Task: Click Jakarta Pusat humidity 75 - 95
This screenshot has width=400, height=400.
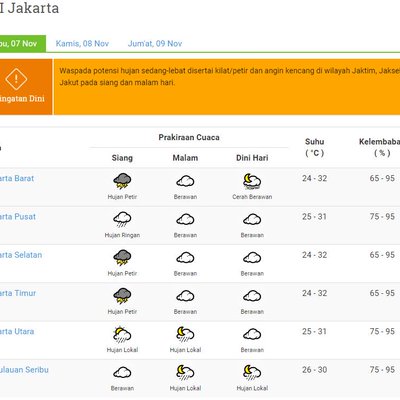Action: [382, 217]
